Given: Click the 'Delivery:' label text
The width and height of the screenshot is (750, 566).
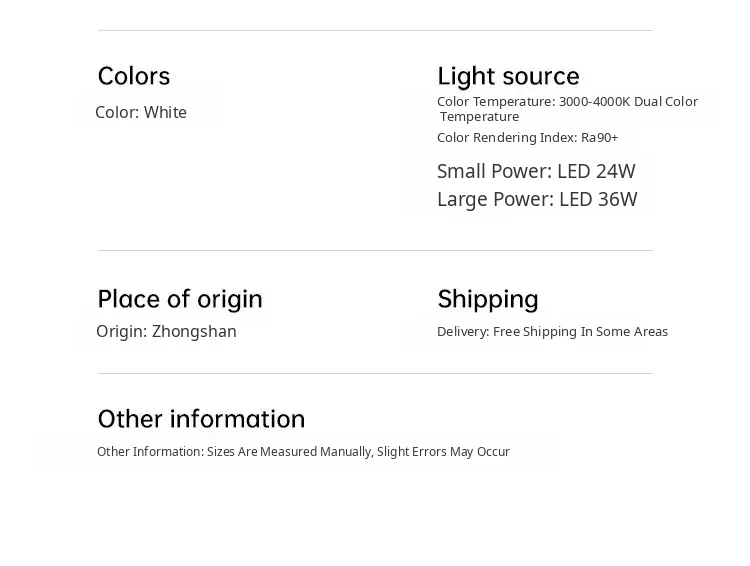Looking at the screenshot, I should tap(462, 332).
